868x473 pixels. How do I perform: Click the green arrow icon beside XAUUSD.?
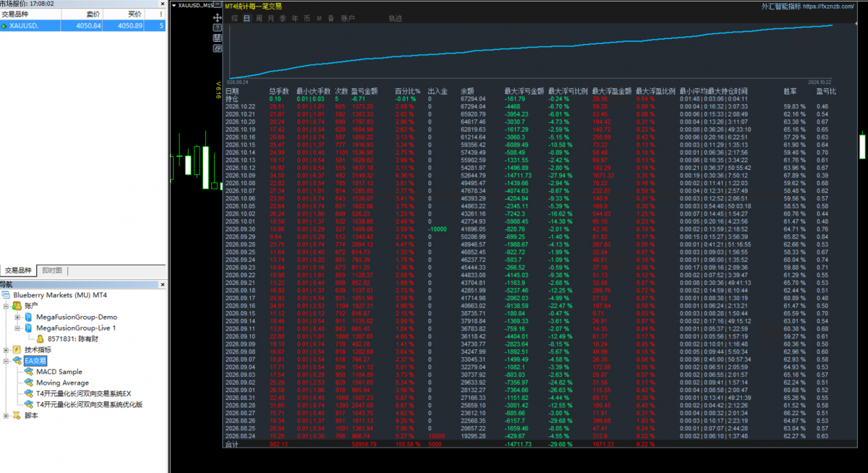4,26
